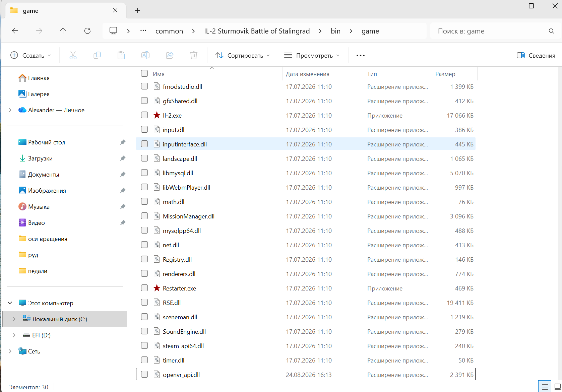Select the renderers.dll file

click(x=306, y=274)
